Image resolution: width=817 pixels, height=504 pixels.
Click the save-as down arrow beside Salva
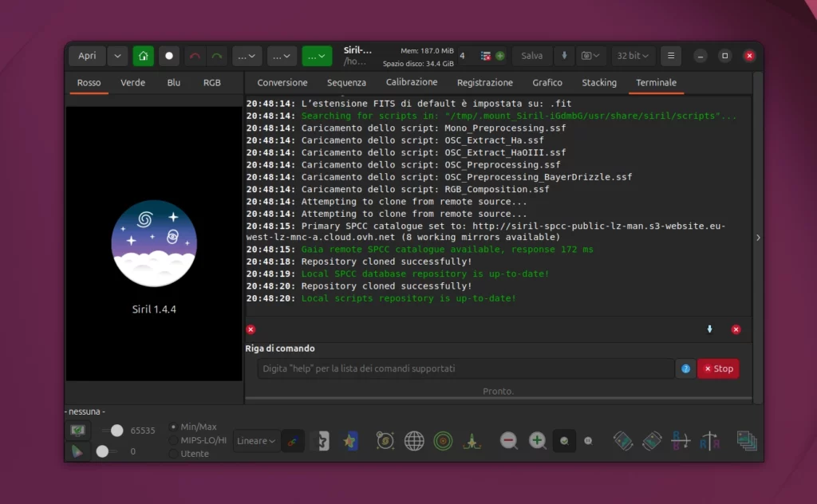pyautogui.click(x=564, y=56)
